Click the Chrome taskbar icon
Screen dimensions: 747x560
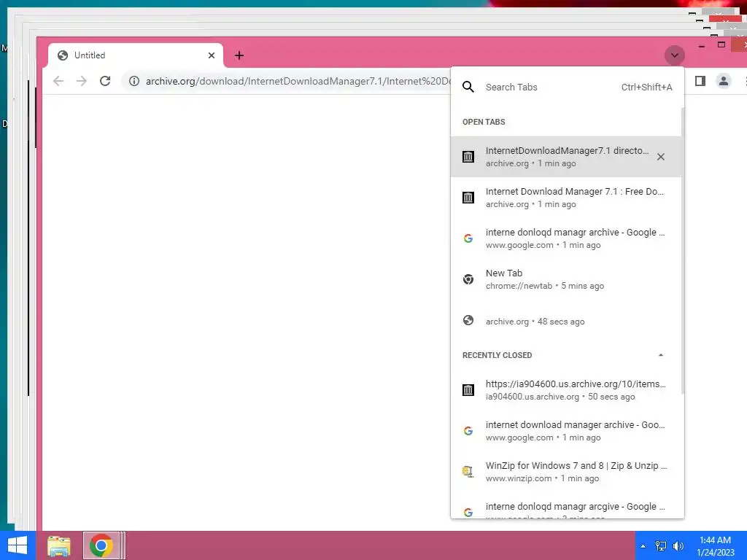pyautogui.click(x=101, y=545)
